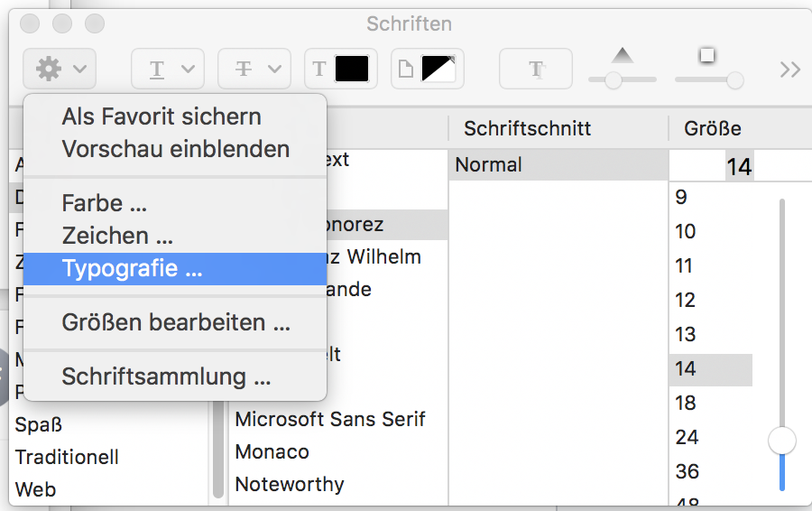Toggle the text shadow button
This screenshot has width=812, height=511.
pos(537,69)
